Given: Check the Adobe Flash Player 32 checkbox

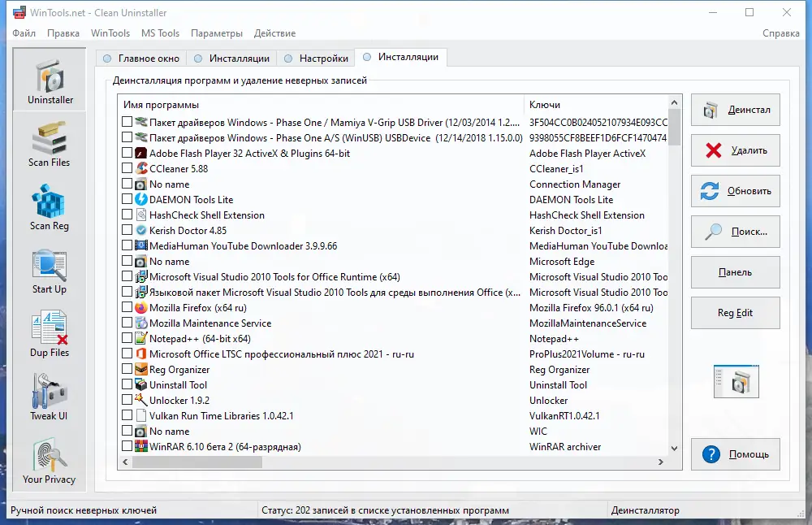Looking at the screenshot, I should pos(127,153).
